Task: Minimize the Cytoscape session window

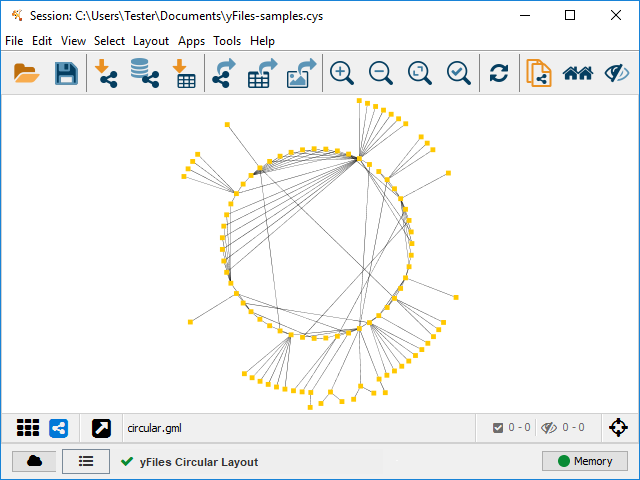Action: point(525,16)
